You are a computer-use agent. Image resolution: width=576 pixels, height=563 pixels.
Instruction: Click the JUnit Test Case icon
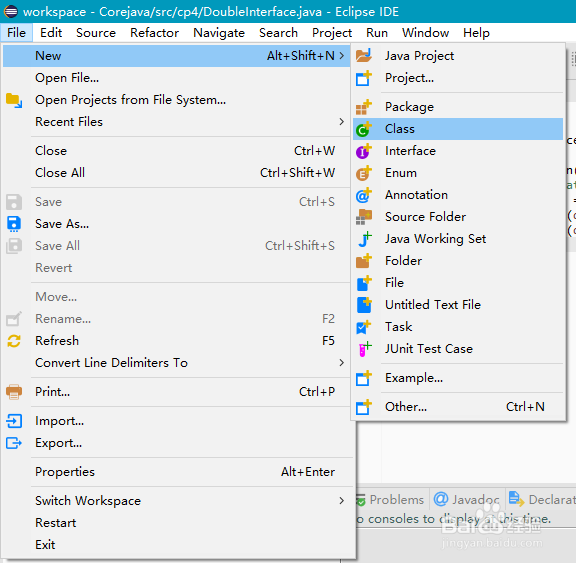pos(365,349)
